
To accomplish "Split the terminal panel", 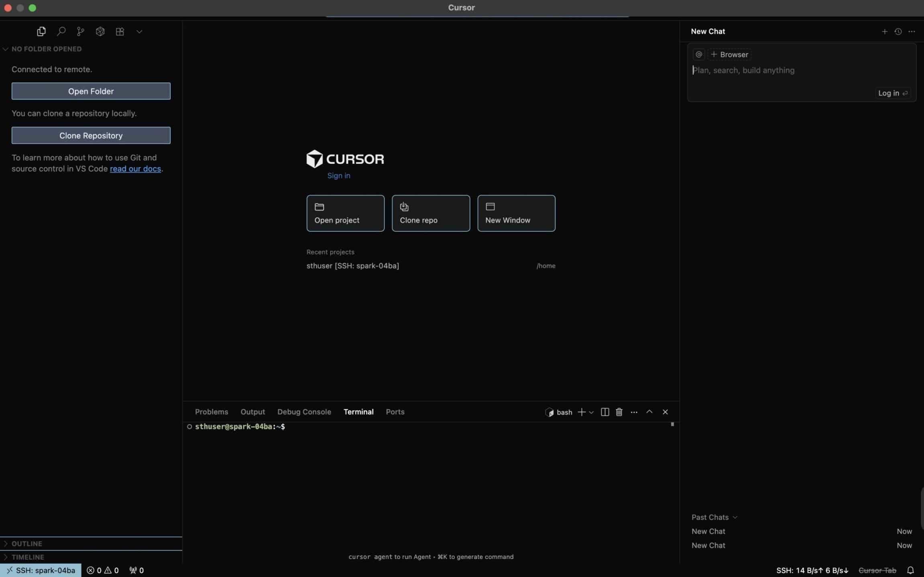I will click(605, 412).
